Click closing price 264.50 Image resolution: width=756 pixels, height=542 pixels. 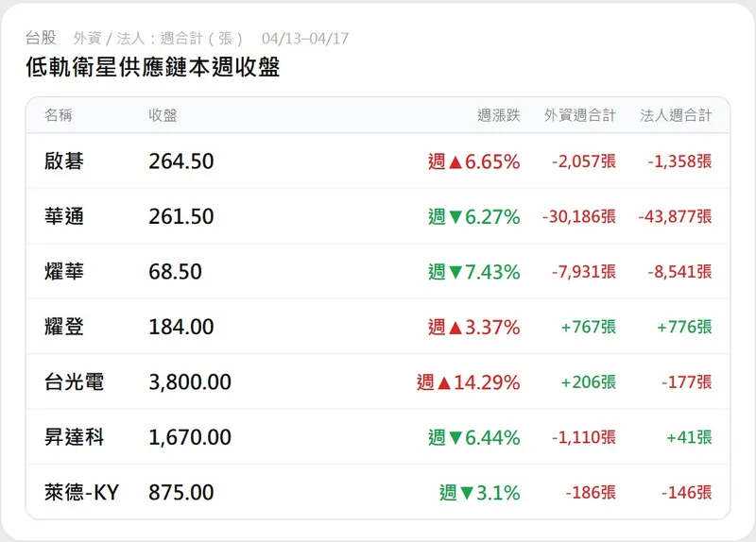click(x=181, y=161)
